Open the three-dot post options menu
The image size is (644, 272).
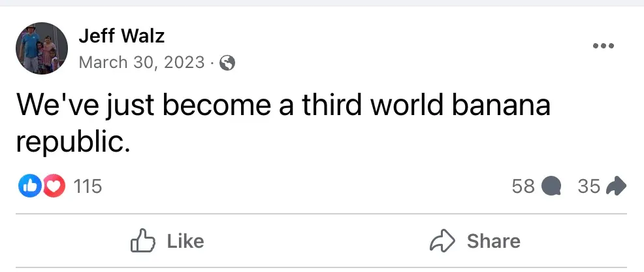[x=603, y=46]
